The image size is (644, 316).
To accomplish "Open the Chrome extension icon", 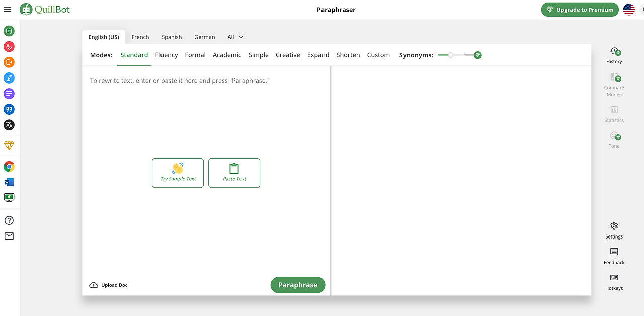I will click(9, 167).
